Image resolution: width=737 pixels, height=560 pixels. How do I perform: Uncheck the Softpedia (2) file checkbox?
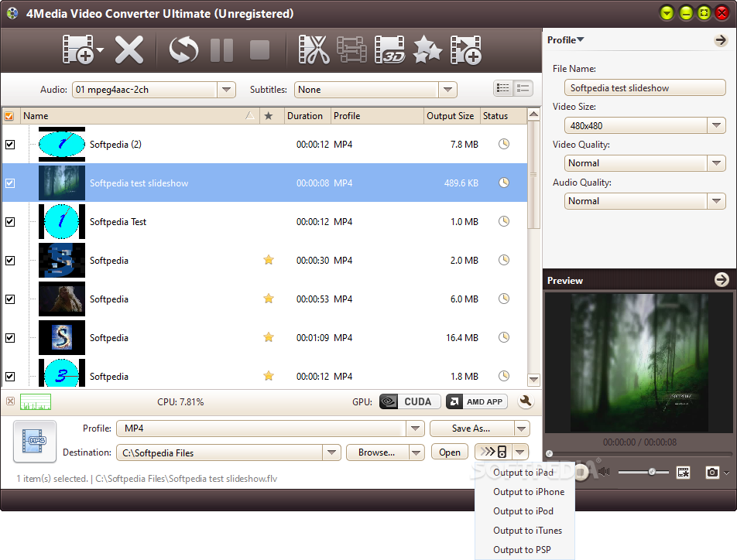[10, 144]
